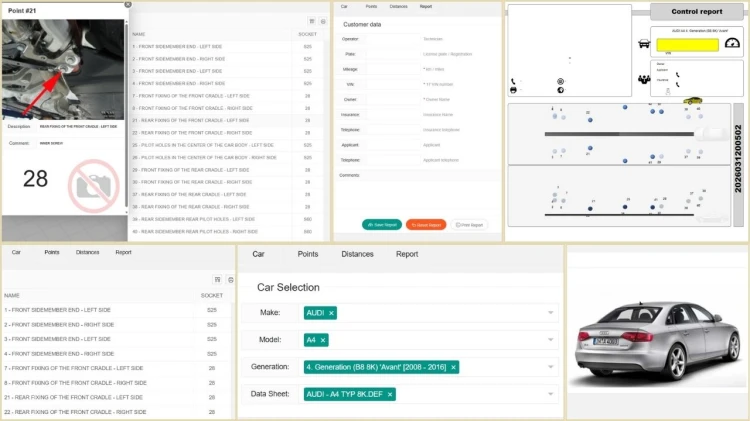
Task: Click the car front icon in Control report
Action: (644, 44)
